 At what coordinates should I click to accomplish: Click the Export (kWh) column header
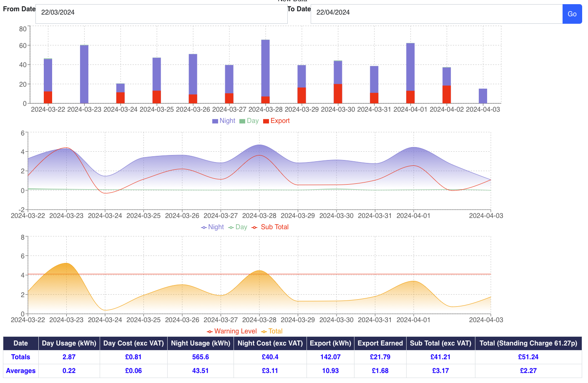pyautogui.click(x=330, y=343)
